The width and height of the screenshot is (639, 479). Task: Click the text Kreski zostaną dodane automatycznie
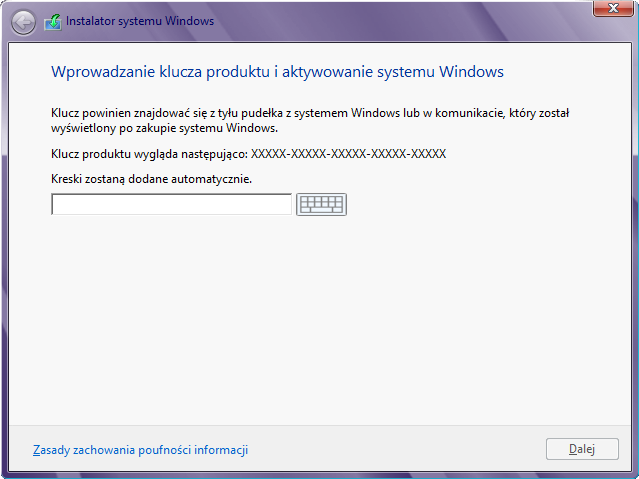(152, 179)
